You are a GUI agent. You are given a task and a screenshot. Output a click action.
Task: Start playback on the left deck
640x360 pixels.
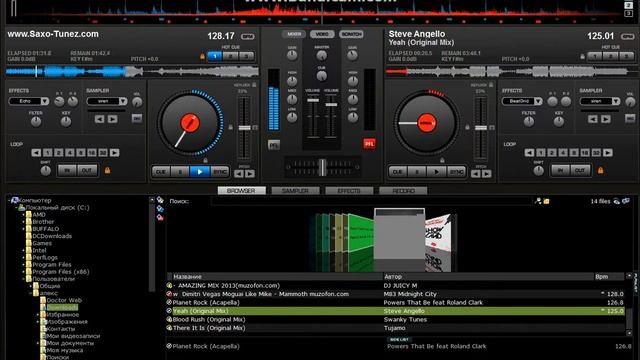(x=200, y=172)
